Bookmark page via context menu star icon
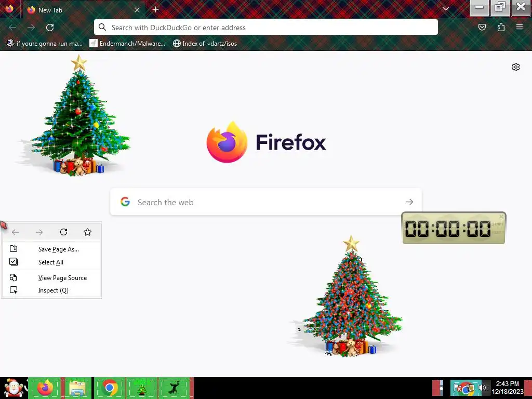The image size is (532, 399). 87,232
